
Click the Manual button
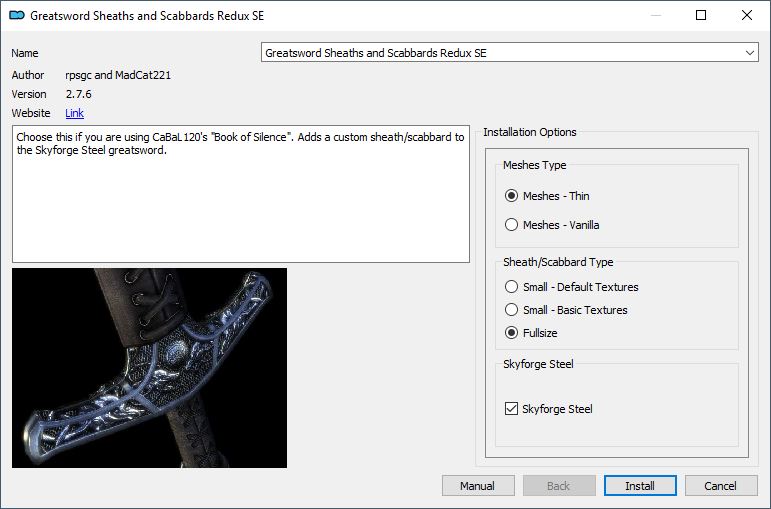click(478, 486)
